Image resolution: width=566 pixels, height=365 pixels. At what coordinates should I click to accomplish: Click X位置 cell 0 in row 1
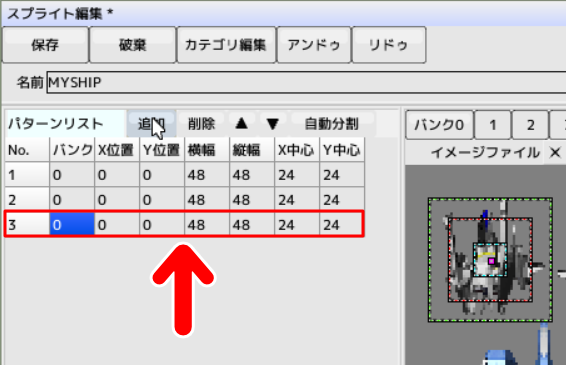pos(117,175)
